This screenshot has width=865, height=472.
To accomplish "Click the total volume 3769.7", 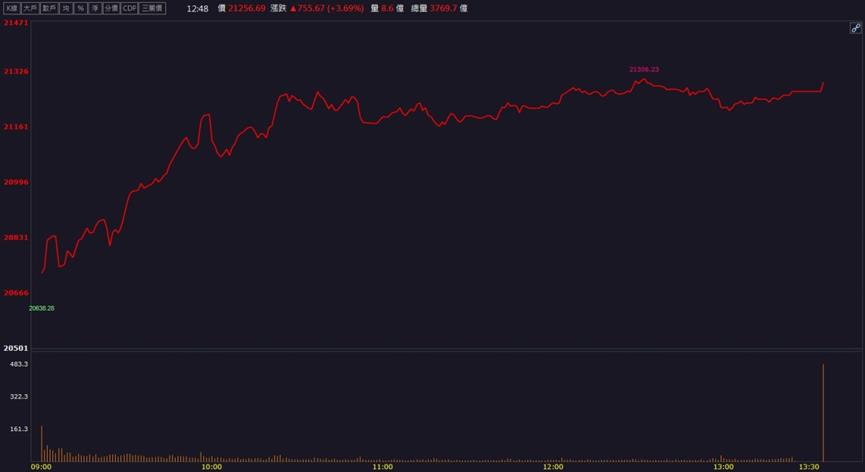I will coord(444,8).
